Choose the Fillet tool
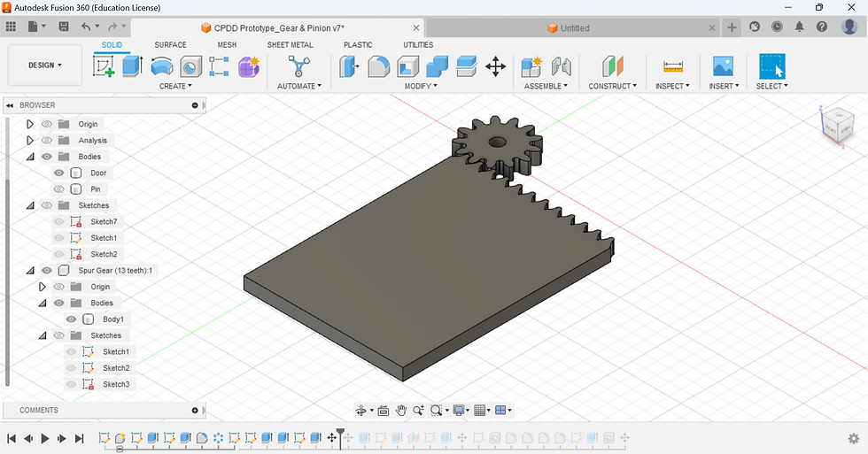 pyautogui.click(x=379, y=67)
